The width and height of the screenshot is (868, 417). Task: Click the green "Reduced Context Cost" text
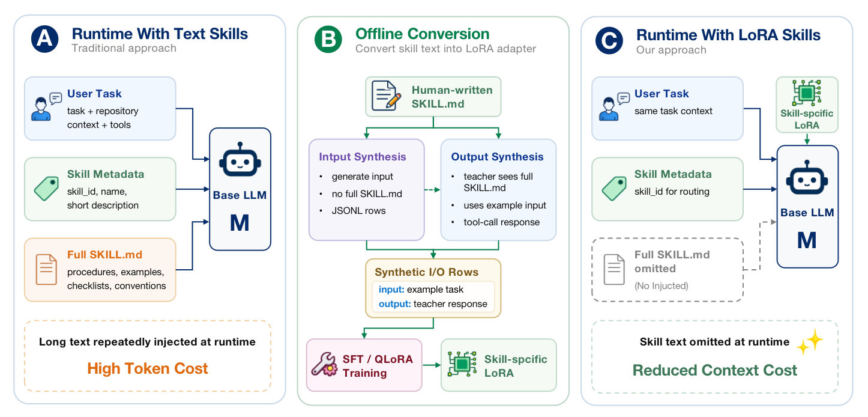coord(715,370)
